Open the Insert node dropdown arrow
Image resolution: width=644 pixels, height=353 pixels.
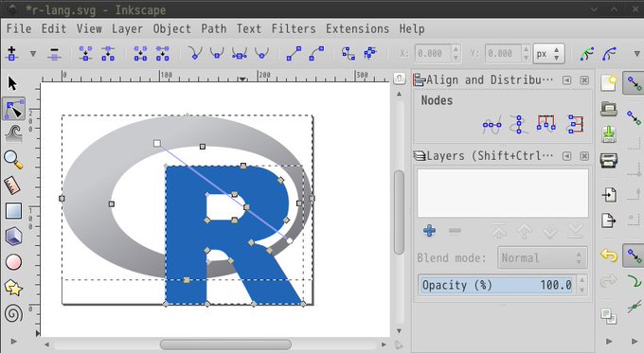[x=33, y=54]
